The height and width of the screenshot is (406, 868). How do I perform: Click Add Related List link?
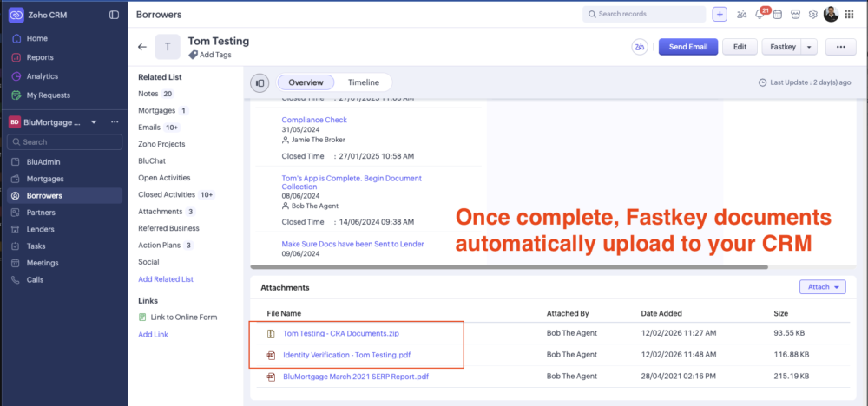tap(165, 279)
